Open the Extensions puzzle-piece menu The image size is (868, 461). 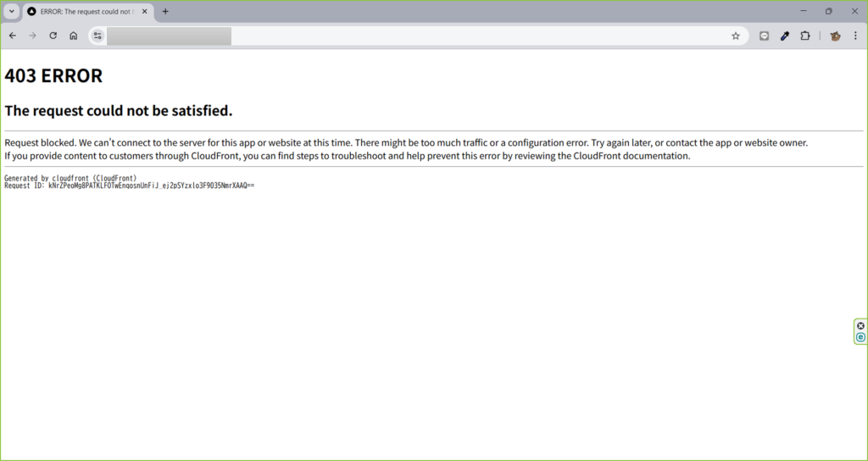click(805, 36)
